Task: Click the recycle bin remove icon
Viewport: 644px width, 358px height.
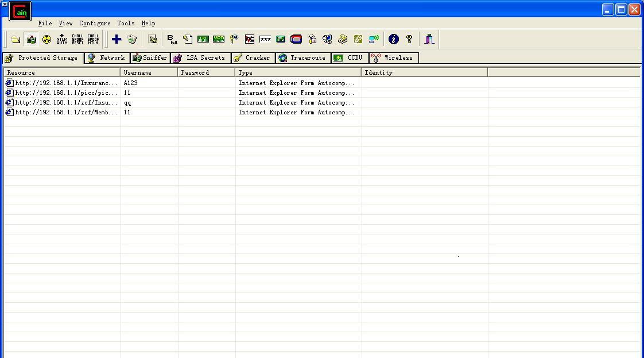Action: pyautogui.click(x=132, y=39)
